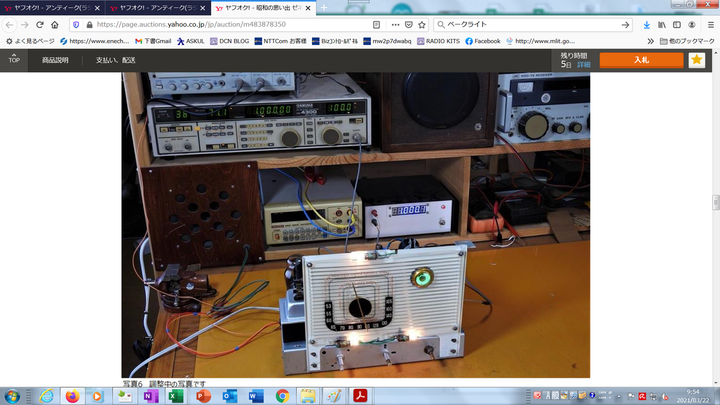Screen dimensions: 720x405
Task: Click the orange 入札 bid button
Action: click(x=641, y=60)
